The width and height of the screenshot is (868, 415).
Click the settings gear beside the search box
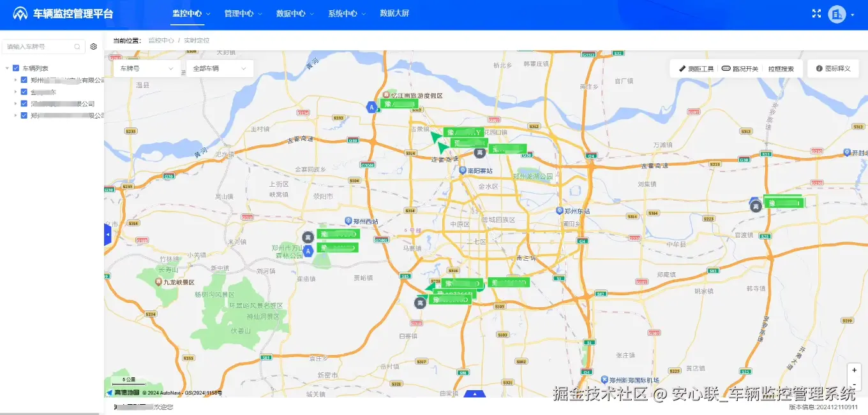click(x=93, y=46)
